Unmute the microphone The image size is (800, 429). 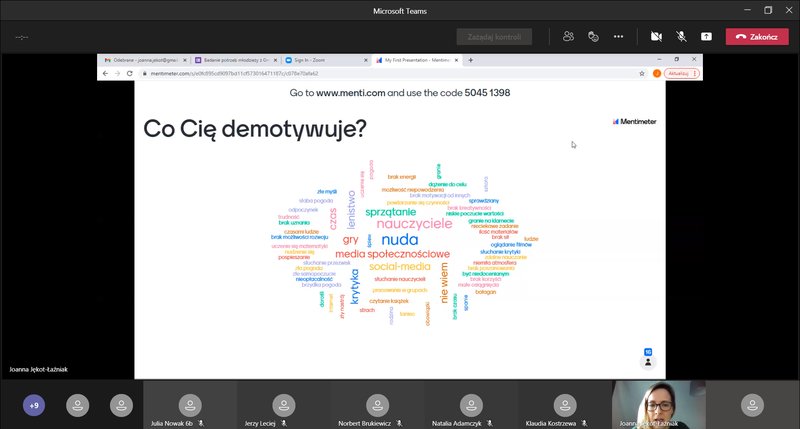(x=681, y=36)
